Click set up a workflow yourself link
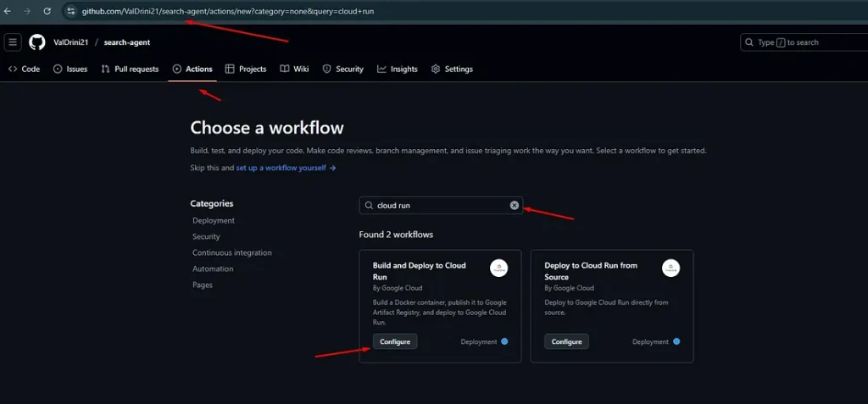868x404 pixels. (x=286, y=168)
